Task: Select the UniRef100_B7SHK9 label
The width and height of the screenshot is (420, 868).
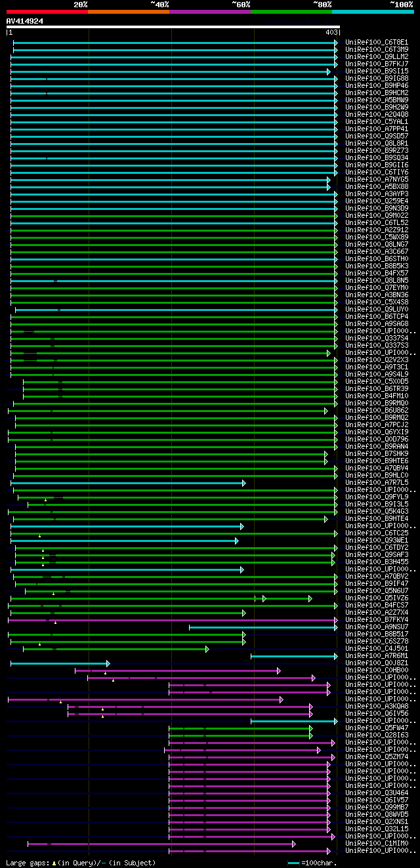Action: pos(377,454)
